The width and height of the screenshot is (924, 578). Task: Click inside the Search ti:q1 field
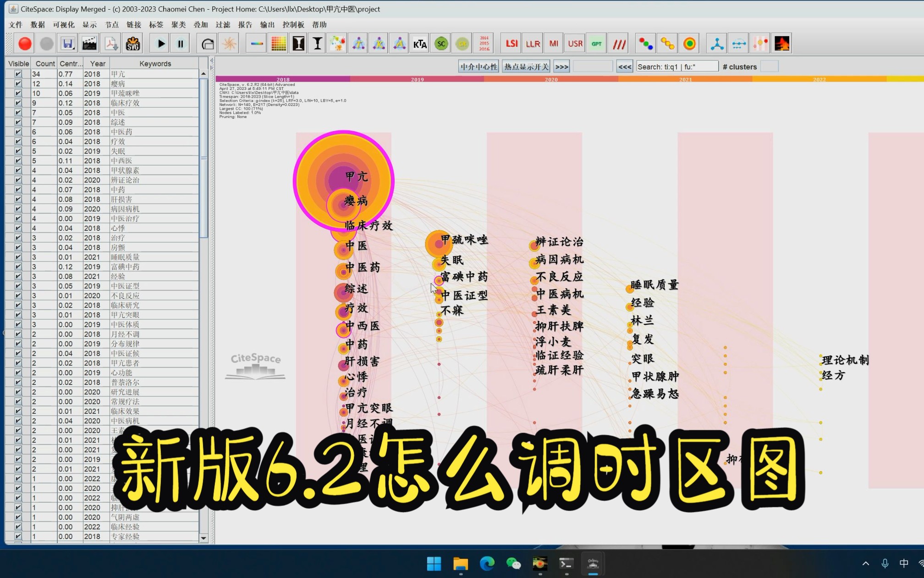677,66
